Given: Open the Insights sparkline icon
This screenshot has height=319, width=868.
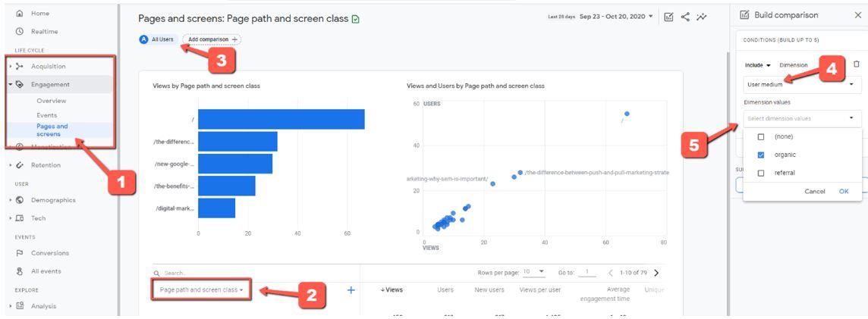Looking at the screenshot, I should point(702,17).
